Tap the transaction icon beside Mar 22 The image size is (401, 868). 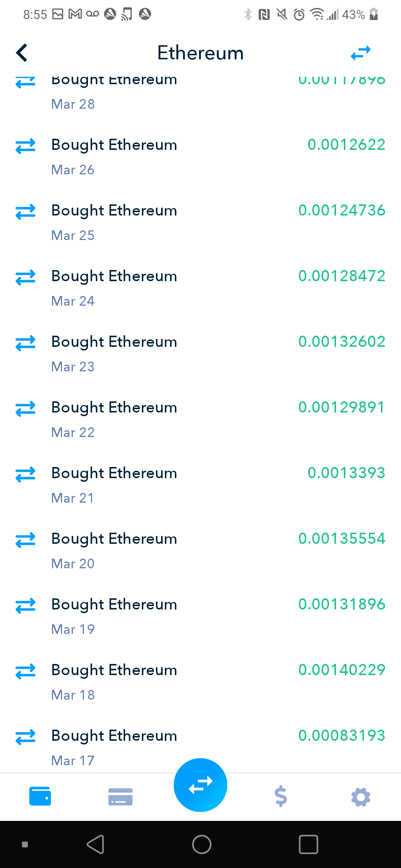pos(26,409)
